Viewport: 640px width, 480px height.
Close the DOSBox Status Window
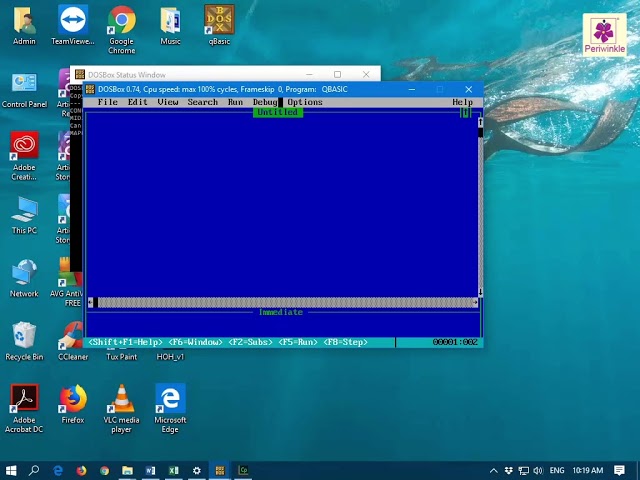366,74
